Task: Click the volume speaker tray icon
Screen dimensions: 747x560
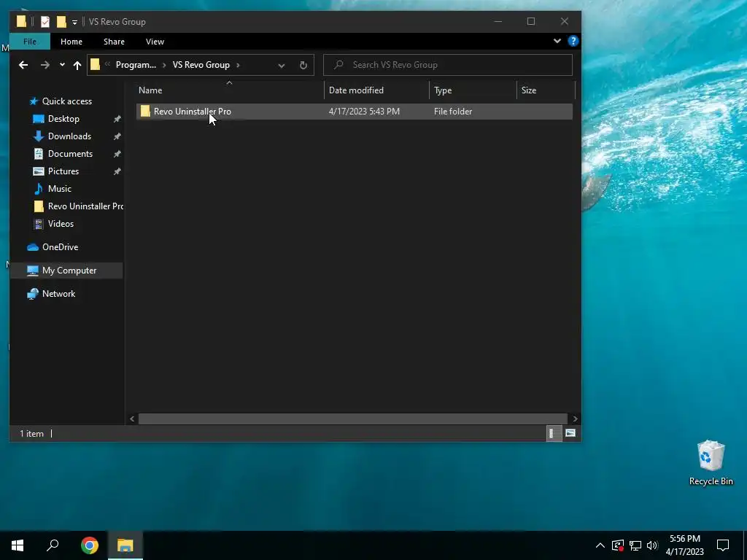Action: tap(652, 545)
